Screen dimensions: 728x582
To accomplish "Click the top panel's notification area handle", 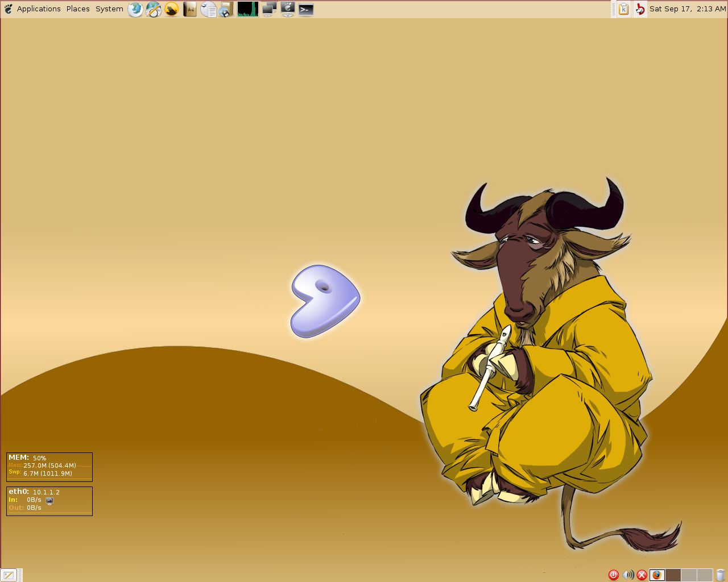I will click(614, 9).
